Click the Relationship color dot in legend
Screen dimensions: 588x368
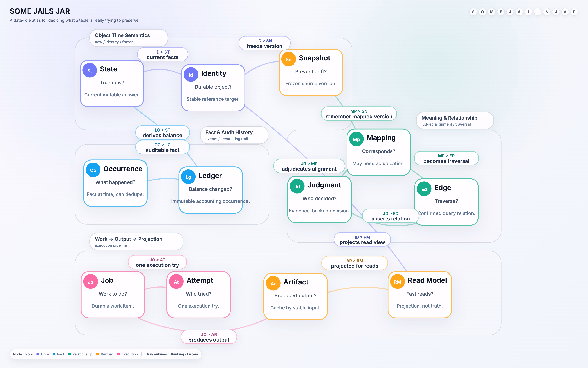(x=69, y=354)
